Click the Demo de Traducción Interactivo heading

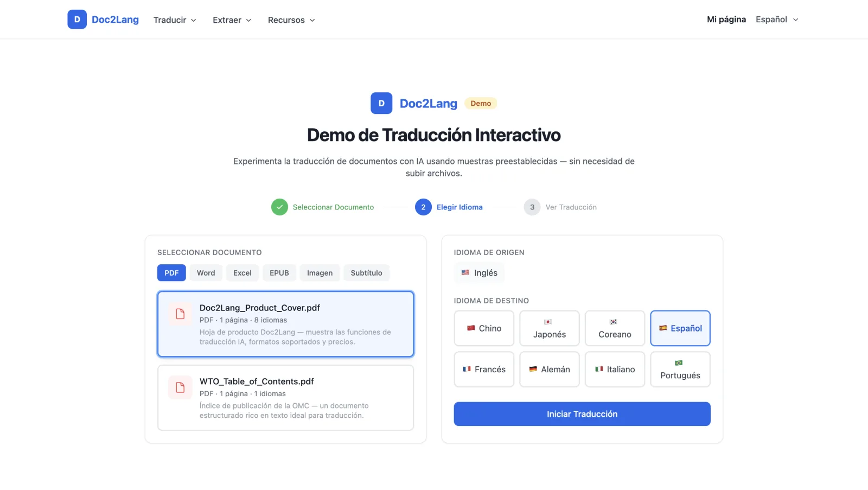coord(434,135)
